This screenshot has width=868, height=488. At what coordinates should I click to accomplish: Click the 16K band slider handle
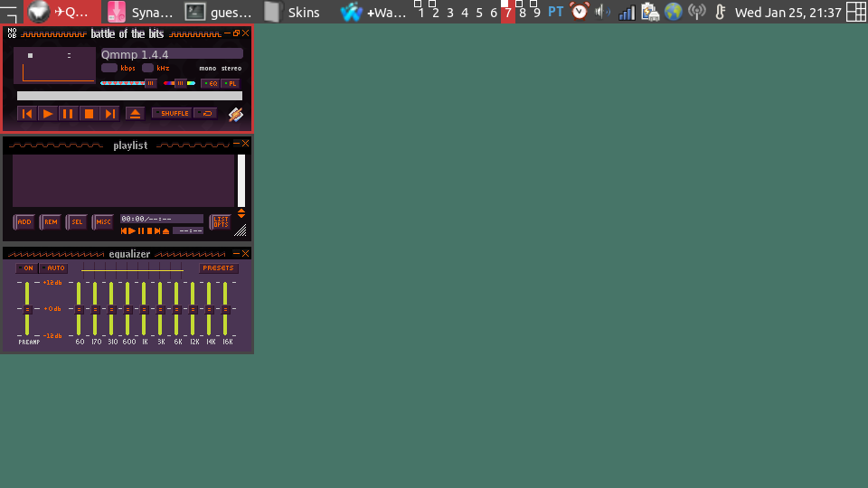pyautogui.click(x=226, y=309)
